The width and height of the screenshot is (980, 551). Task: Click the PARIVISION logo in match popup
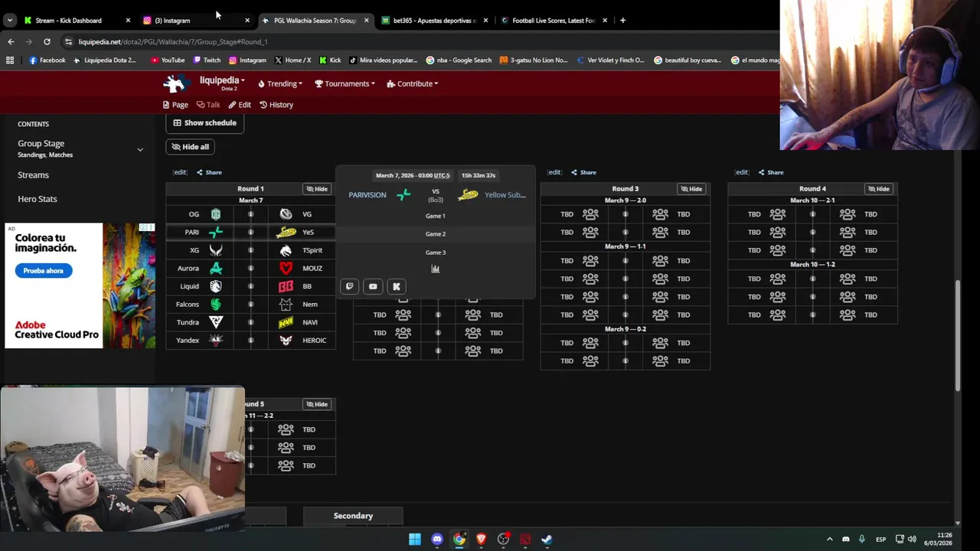[x=403, y=195]
